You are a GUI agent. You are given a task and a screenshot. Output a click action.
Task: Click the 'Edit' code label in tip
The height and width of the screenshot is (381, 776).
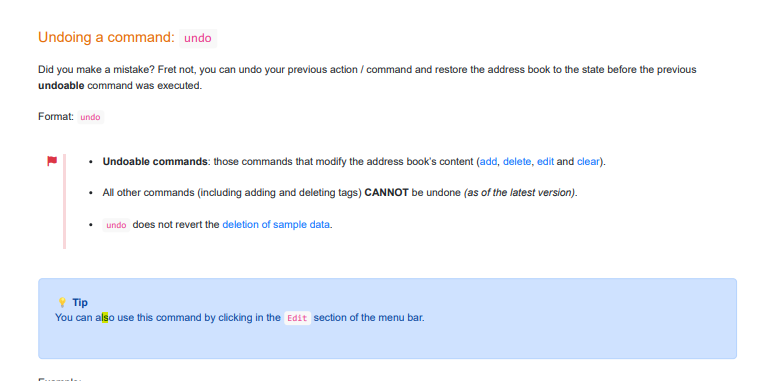[x=297, y=318]
